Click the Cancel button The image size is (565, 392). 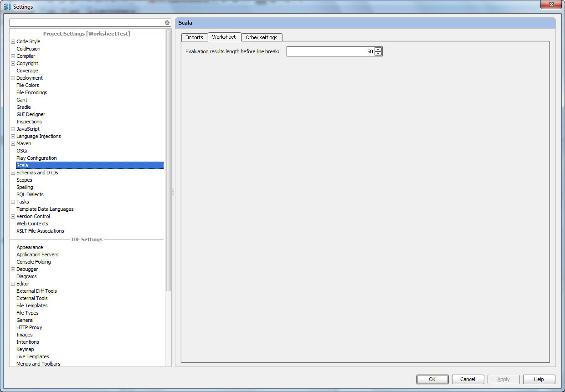pyautogui.click(x=468, y=379)
